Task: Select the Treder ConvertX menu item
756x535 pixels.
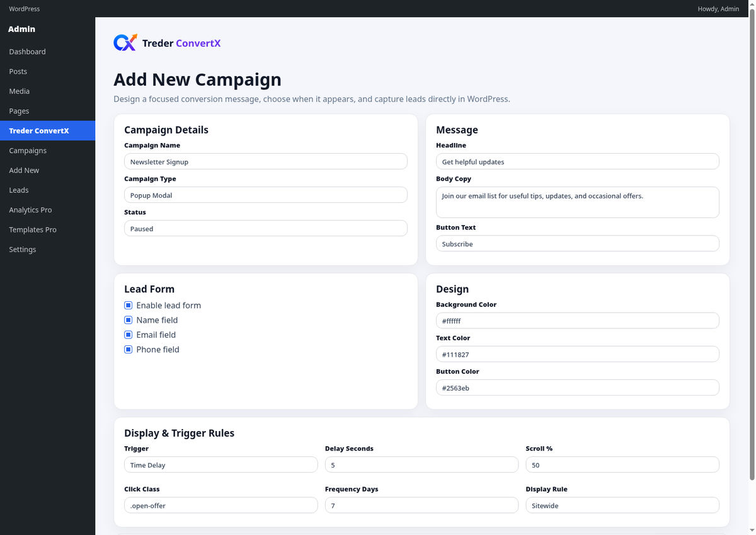Action: [47, 130]
